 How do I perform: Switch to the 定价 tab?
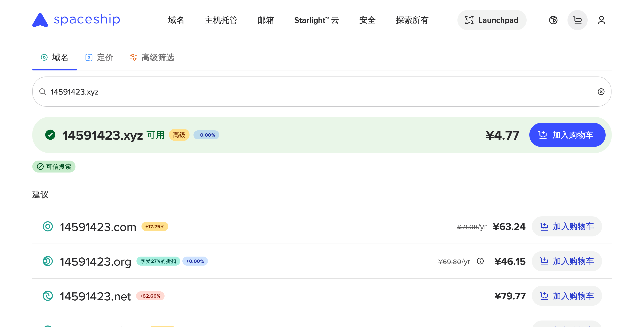point(99,57)
